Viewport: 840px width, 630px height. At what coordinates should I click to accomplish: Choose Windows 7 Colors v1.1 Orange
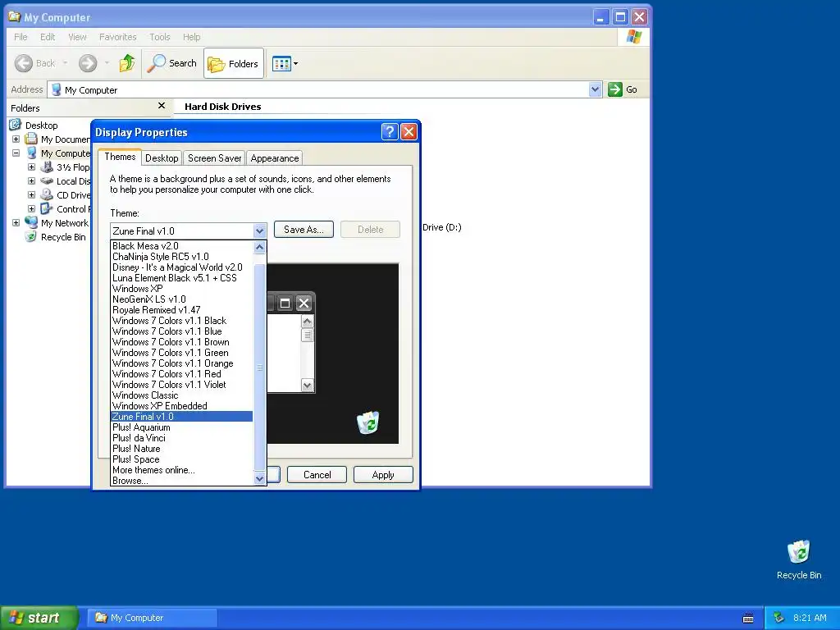click(x=181, y=363)
